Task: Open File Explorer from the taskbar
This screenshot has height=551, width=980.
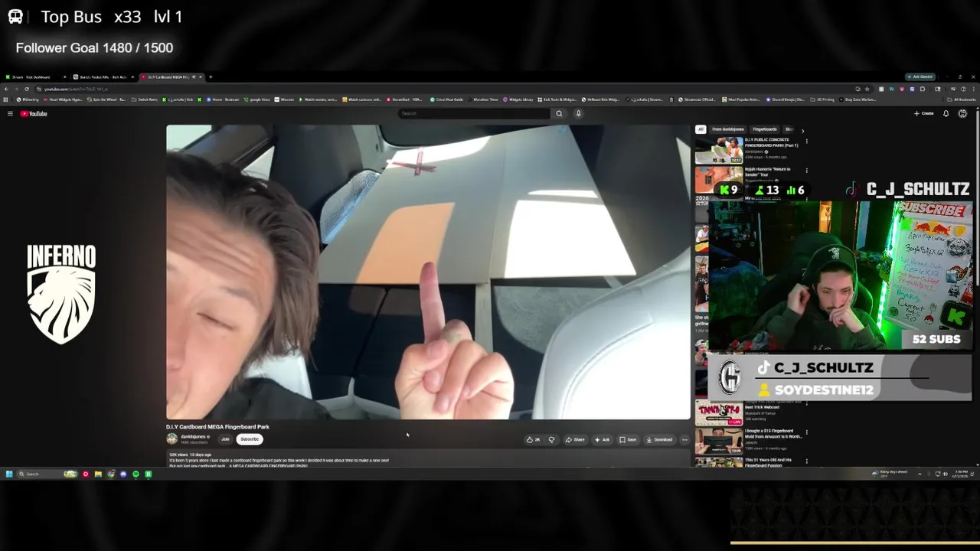Action: point(98,474)
